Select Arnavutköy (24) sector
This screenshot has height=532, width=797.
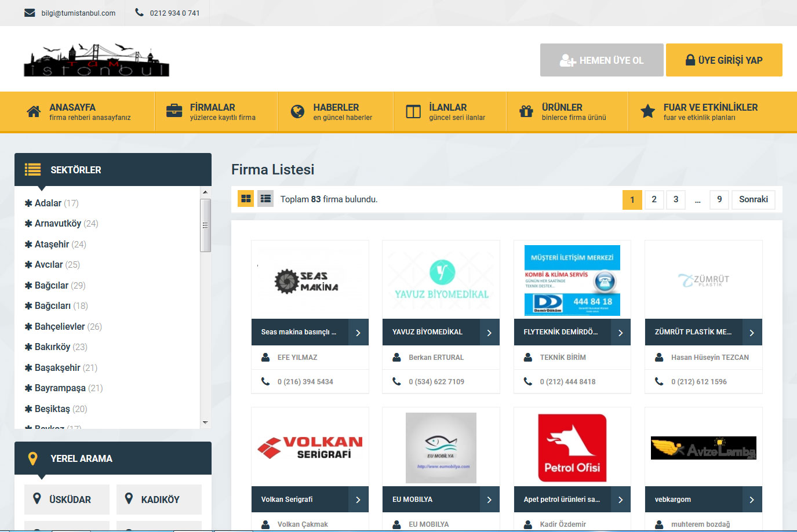tap(61, 224)
